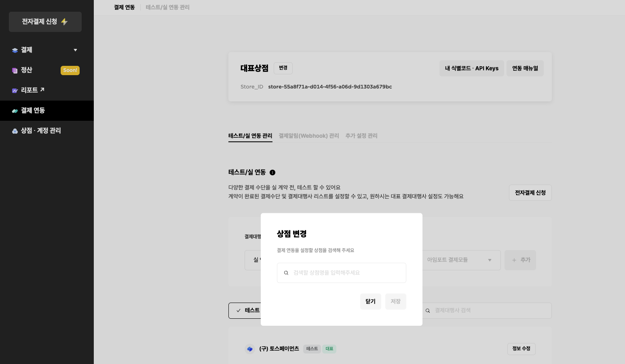The height and width of the screenshot is (364, 625).
Task: Click the 리포트 chart icon
Action: [15, 90]
